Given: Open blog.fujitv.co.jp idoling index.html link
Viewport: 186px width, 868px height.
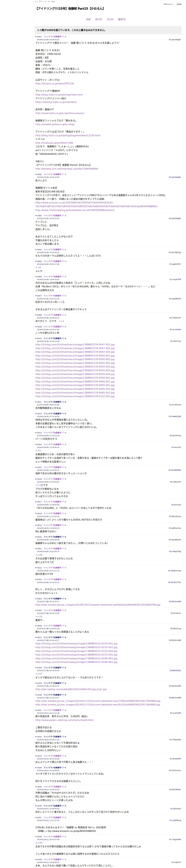Looking at the screenshot, I should pos(59,95).
